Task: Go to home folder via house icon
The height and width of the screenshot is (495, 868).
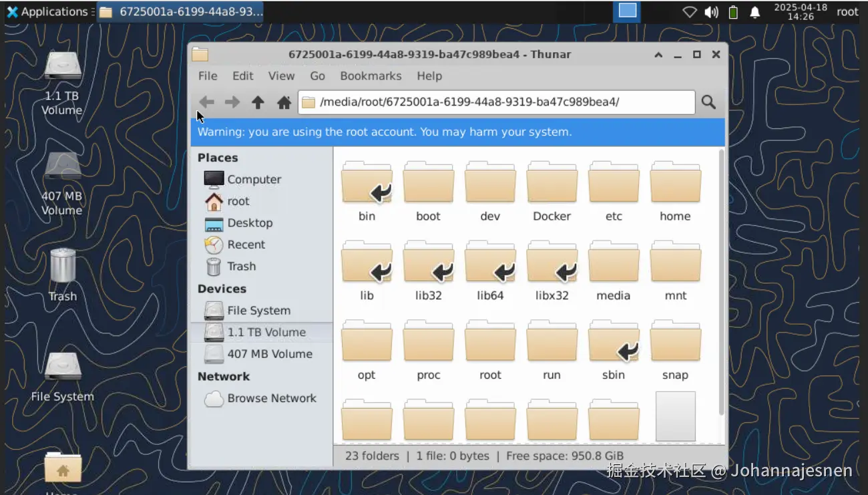Action: point(284,102)
